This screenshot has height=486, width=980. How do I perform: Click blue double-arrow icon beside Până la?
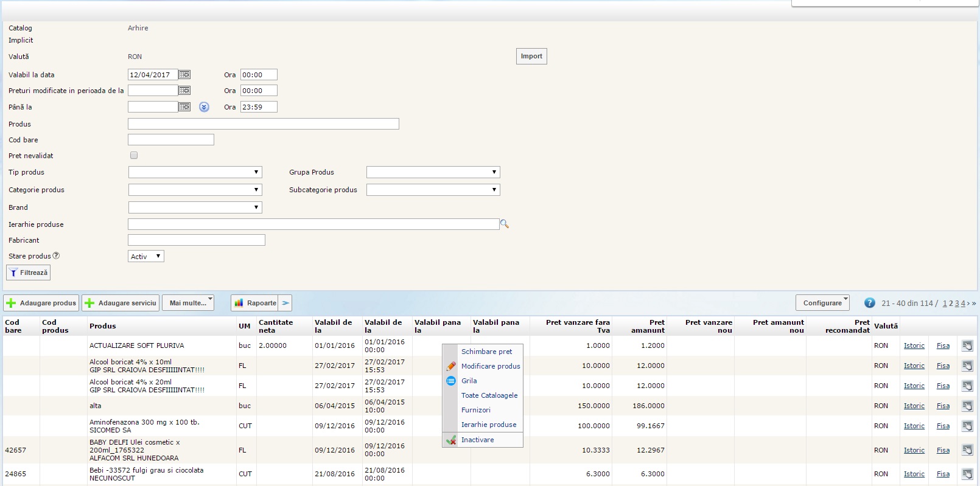click(x=204, y=107)
